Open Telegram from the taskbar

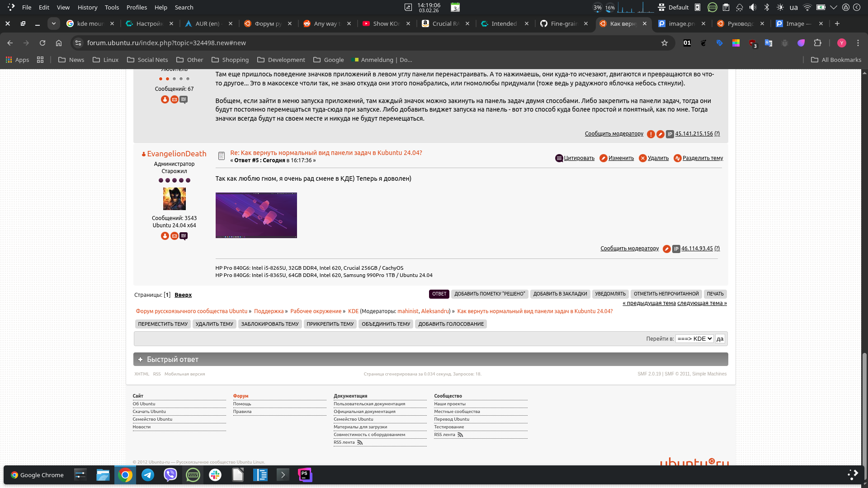[148, 475]
